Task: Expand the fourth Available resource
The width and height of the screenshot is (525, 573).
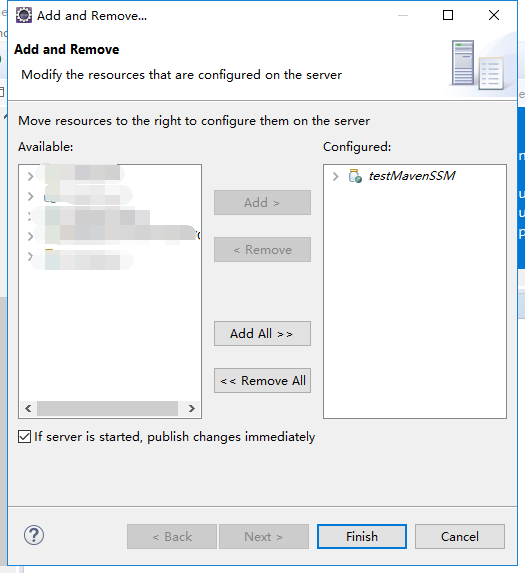Action: coord(30,236)
